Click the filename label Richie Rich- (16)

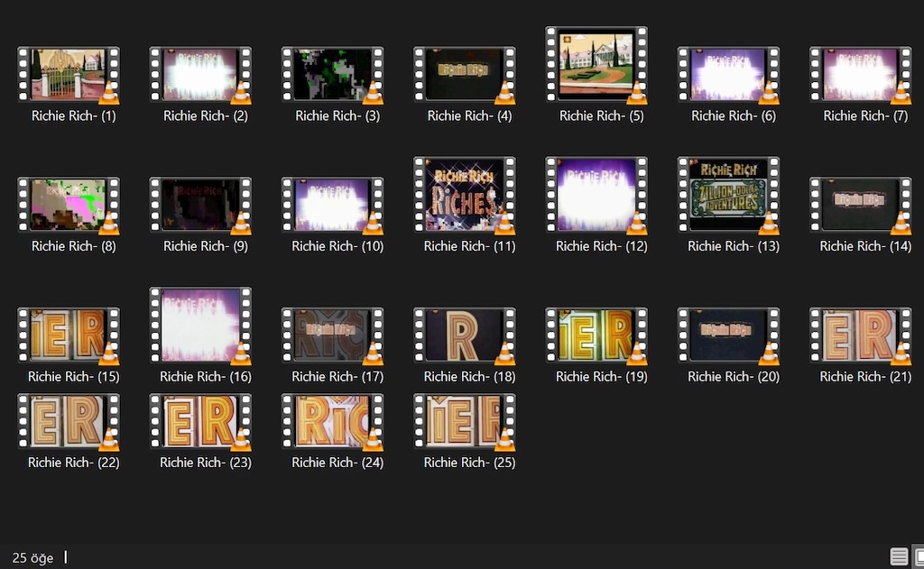click(x=206, y=376)
